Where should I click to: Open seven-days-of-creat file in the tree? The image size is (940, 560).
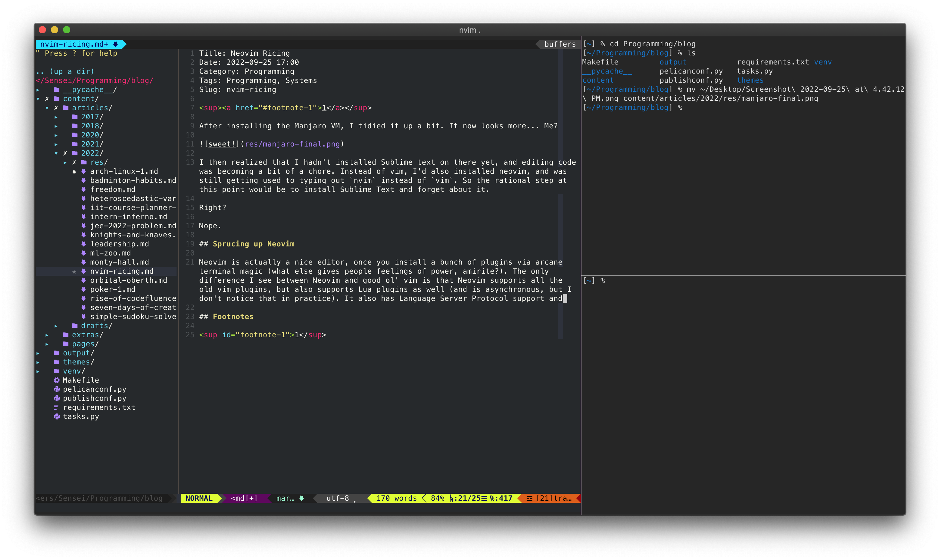pyautogui.click(x=133, y=308)
